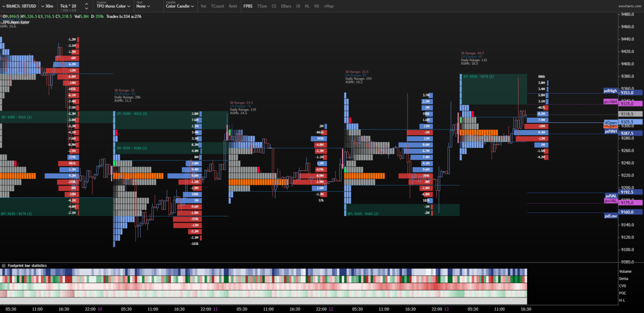This screenshot has width=644, height=313.
Task: Click the dOpen price level label
Action: (611, 122)
